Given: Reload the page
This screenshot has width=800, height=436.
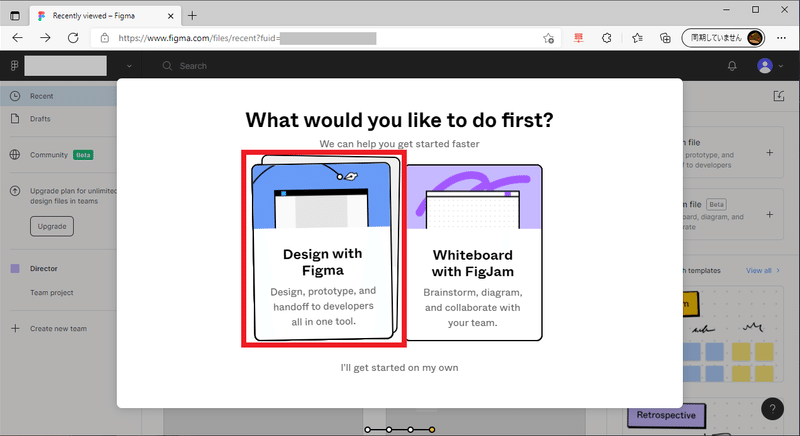Looking at the screenshot, I should [73, 38].
